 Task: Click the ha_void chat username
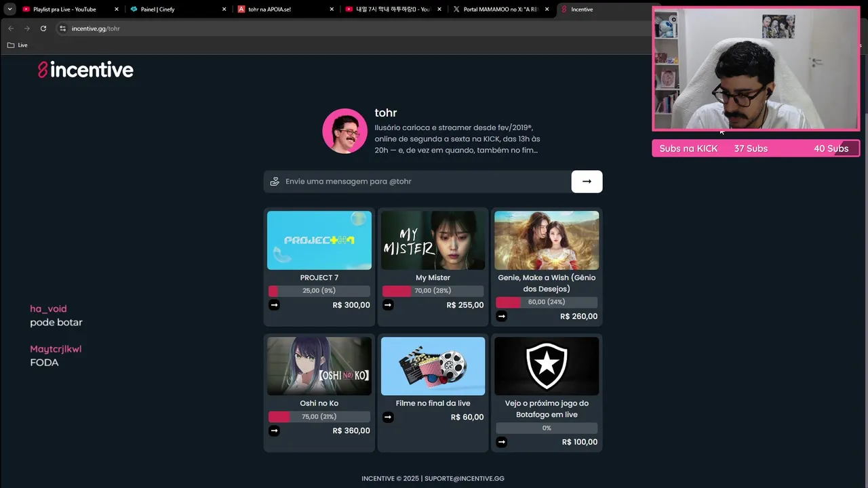click(48, 308)
